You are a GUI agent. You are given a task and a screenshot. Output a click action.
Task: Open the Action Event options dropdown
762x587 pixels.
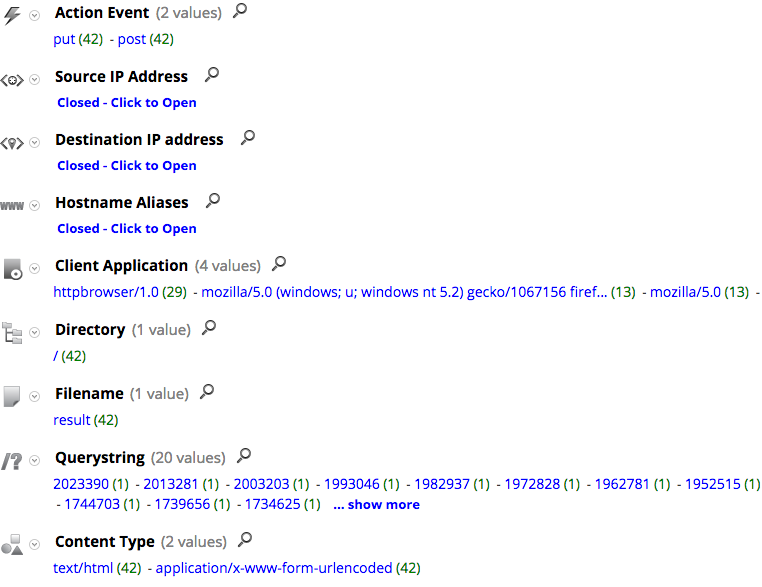coord(35,16)
